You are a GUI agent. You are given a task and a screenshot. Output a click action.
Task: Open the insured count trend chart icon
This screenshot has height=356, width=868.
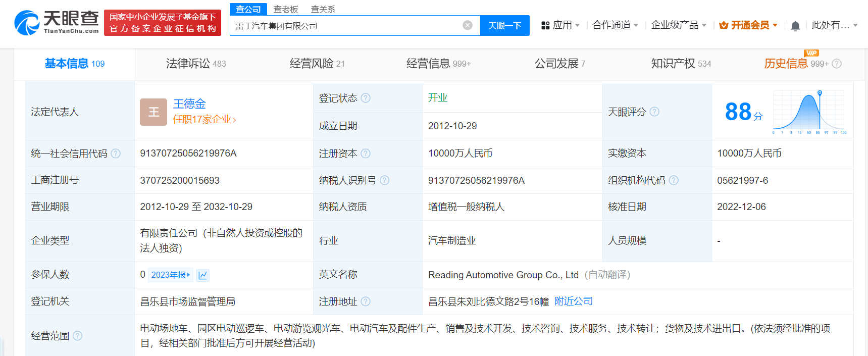click(x=203, y=275)
